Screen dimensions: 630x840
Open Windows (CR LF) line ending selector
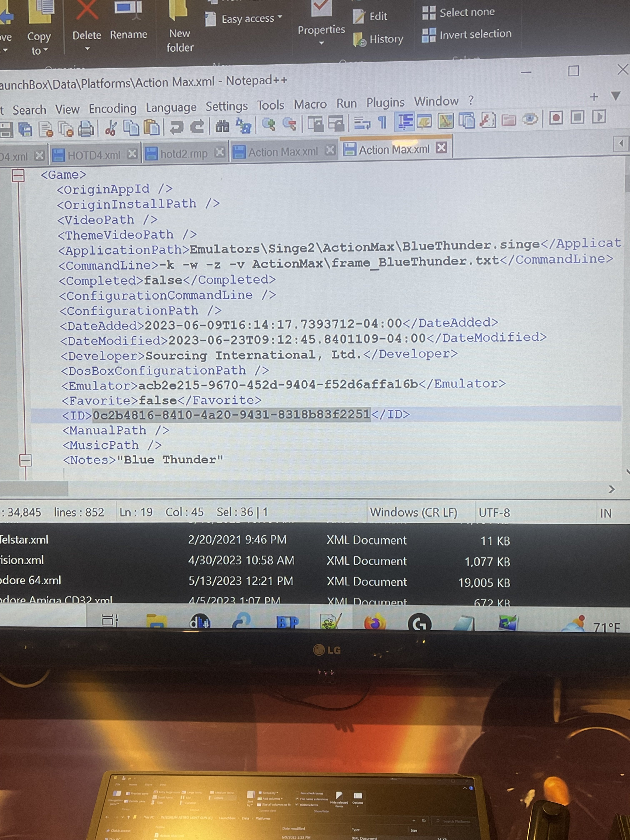click(414, 513)
